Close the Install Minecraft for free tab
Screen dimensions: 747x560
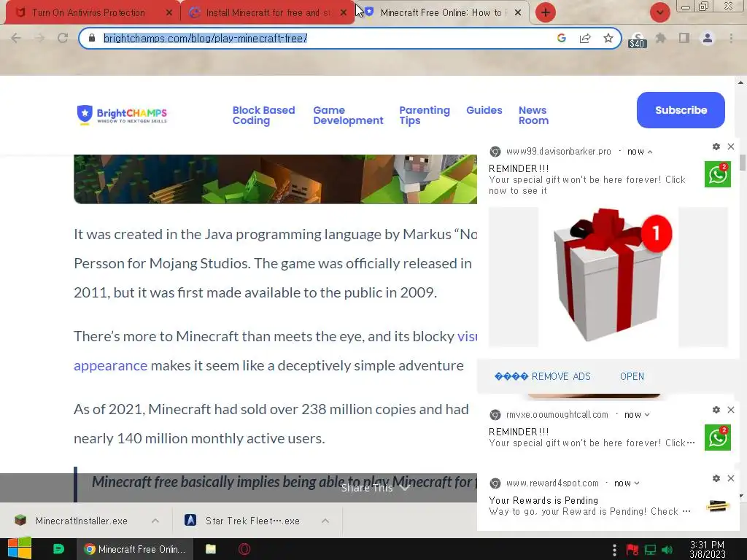[344, 13]
